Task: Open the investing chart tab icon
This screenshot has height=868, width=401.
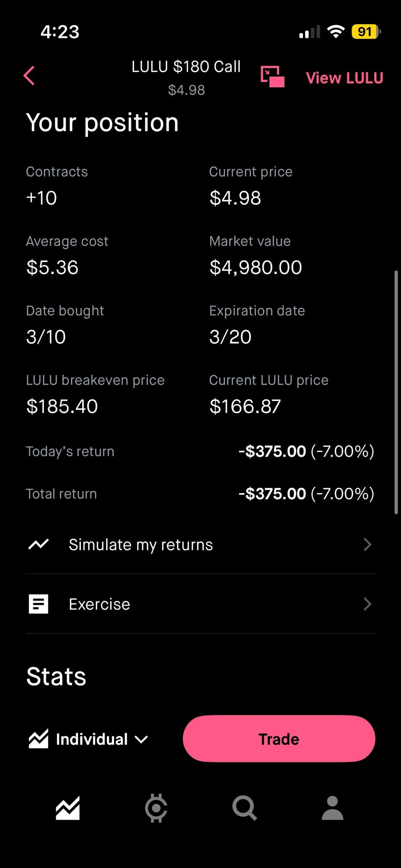Action: [68, 808]
